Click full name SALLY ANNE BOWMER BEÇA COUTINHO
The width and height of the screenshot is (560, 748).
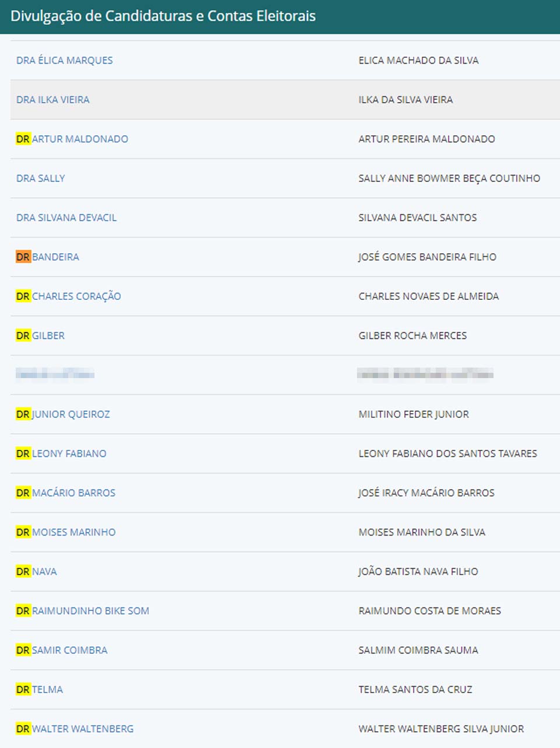click(x=449, y=179)
